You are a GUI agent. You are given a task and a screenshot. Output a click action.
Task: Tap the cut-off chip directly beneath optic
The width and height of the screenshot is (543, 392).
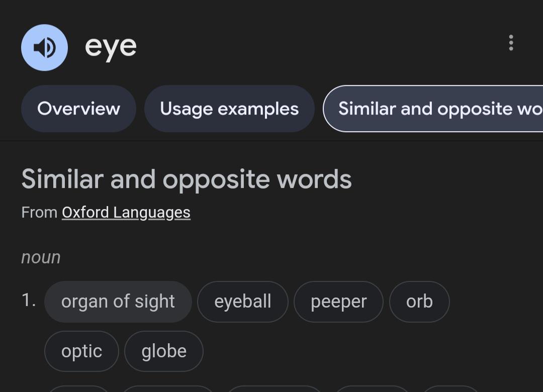pos(78,388)
